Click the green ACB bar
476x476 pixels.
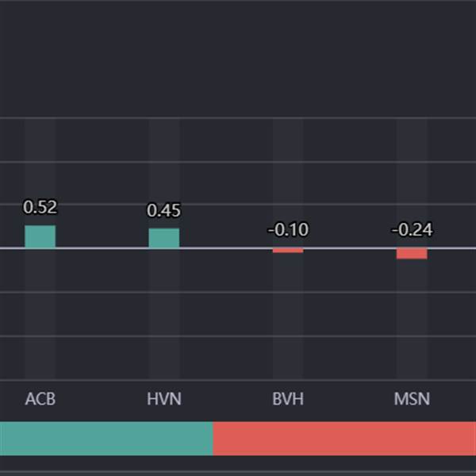tap(40, 236)
